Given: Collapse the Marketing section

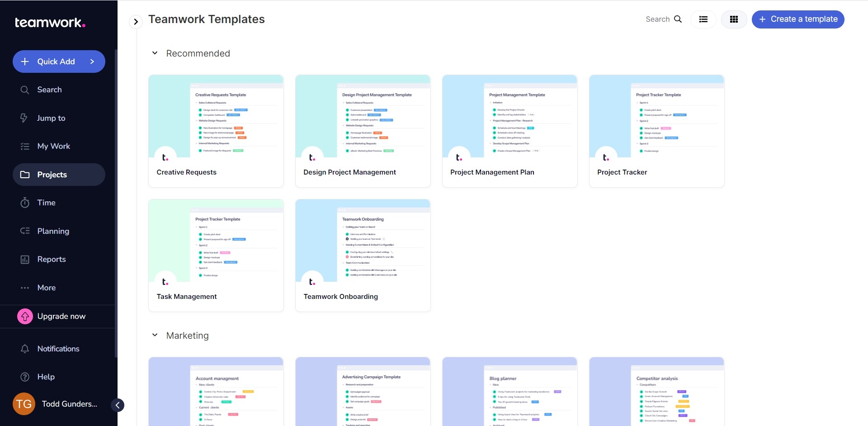Looking at the screenshot, I should 155,335.
